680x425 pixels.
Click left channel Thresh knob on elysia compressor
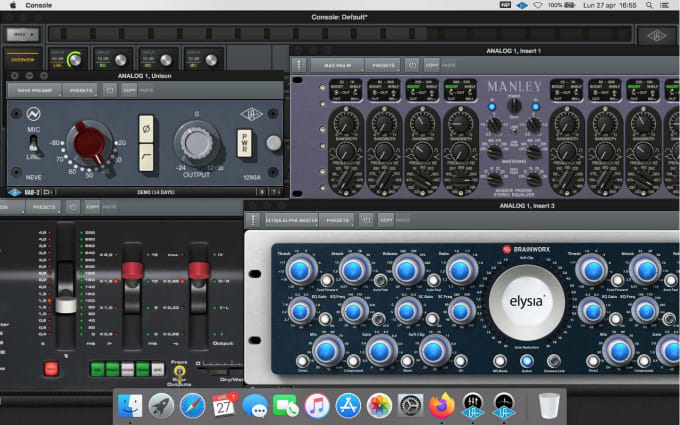[x=300, y=269]
